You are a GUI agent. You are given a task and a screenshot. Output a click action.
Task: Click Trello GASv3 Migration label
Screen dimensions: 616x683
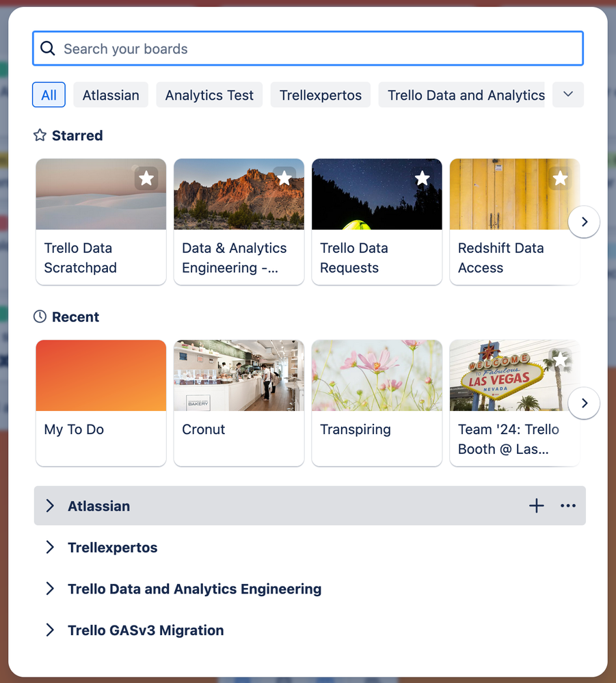pos(146,630)
